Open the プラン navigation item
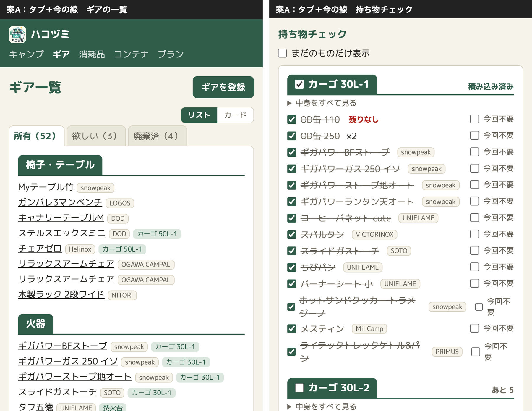Image resolution: width=532 pixels, height=411 pixels. pyautogui.click(x=171, y=54)
